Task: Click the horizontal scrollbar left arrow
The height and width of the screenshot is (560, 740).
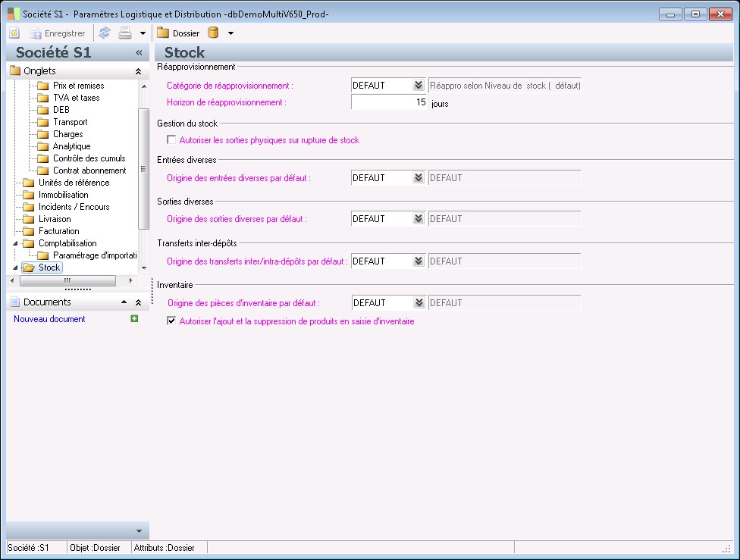Action: click(x=12, y=280)
